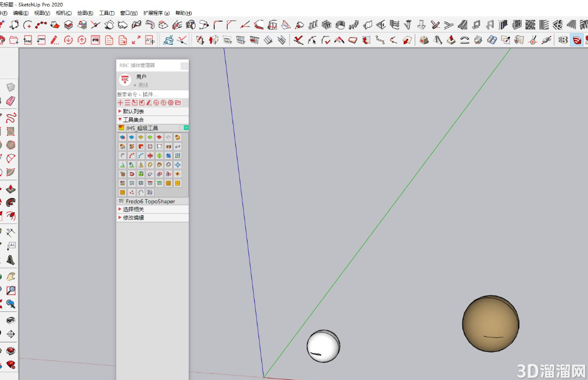Select the Eraser tool in left toolbar
The image size is (588, 380).
11,101
